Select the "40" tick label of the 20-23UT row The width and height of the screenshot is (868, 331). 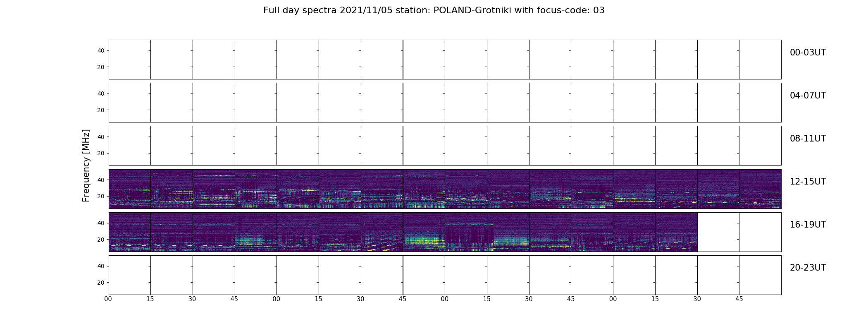coord(100,266)
